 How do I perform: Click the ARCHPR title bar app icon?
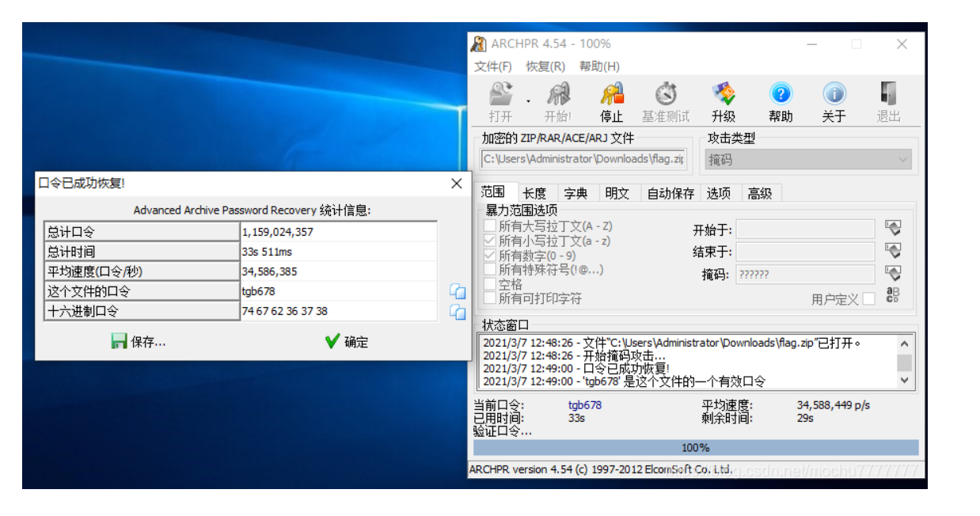coord(479,44)
